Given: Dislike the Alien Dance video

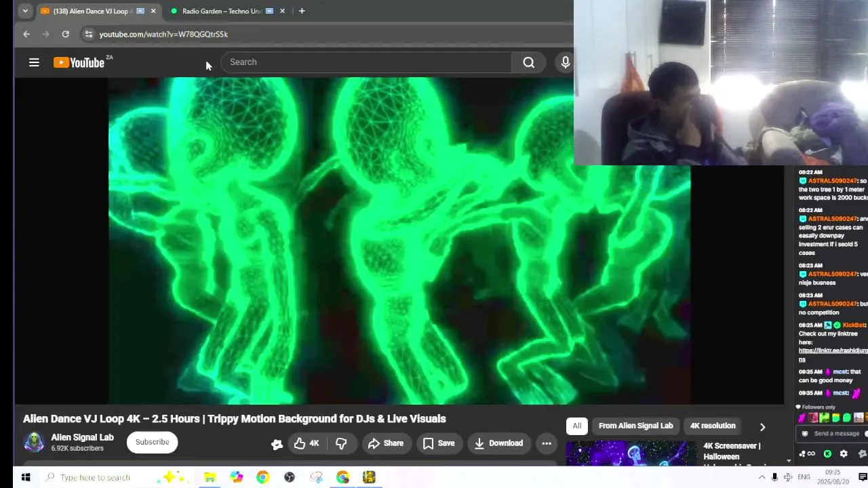Looking at the screenshot, I should point(341,443).
